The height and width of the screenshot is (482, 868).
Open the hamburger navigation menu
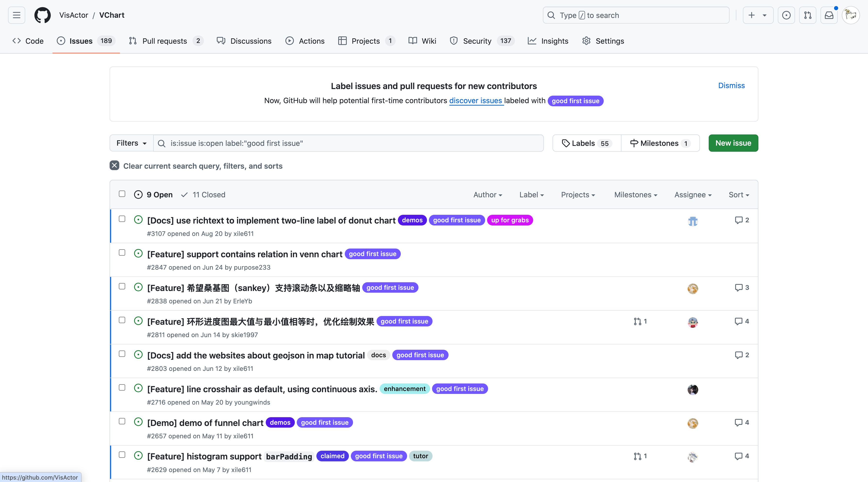click(16, 15)
